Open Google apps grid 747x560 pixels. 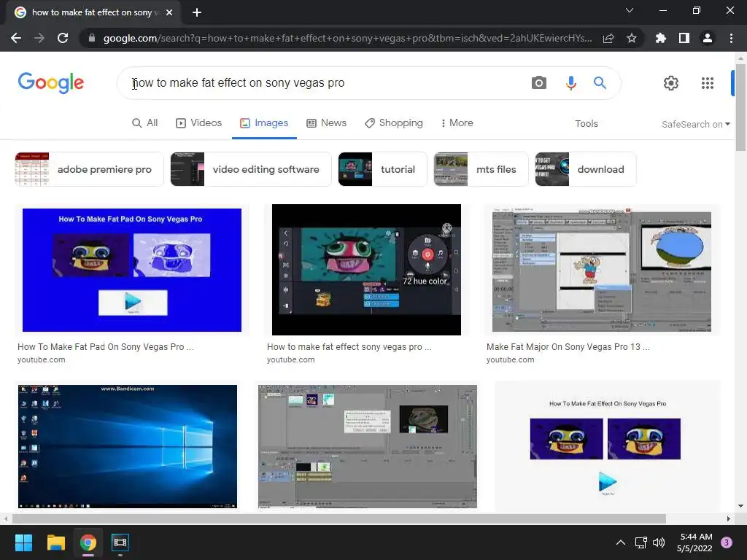[x=708, y=83]
